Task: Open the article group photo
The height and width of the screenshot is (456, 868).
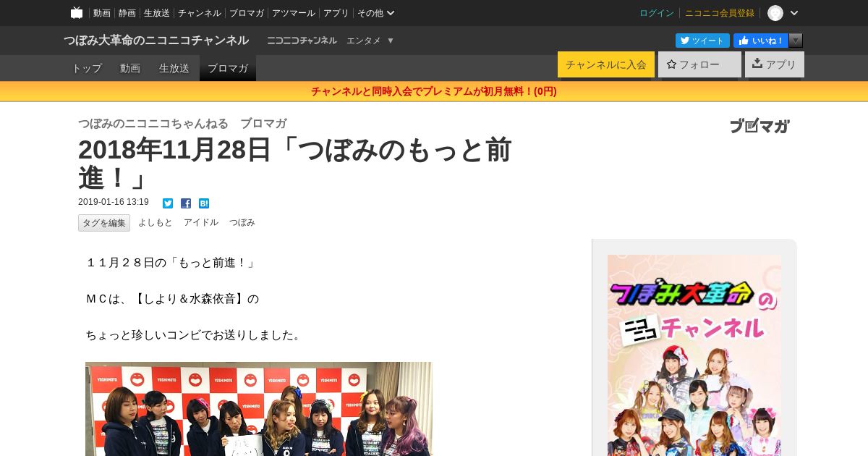Action: click(x=259, y=409)
